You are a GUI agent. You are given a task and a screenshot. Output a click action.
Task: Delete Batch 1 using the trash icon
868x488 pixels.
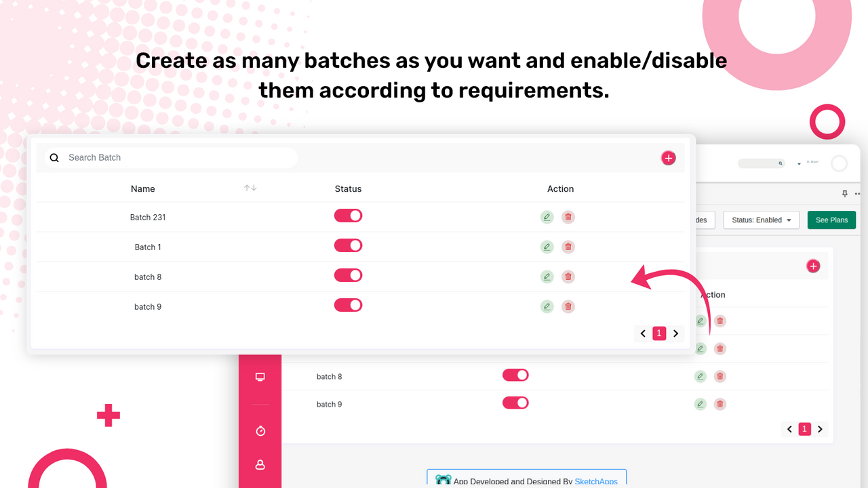pos(568,247)
